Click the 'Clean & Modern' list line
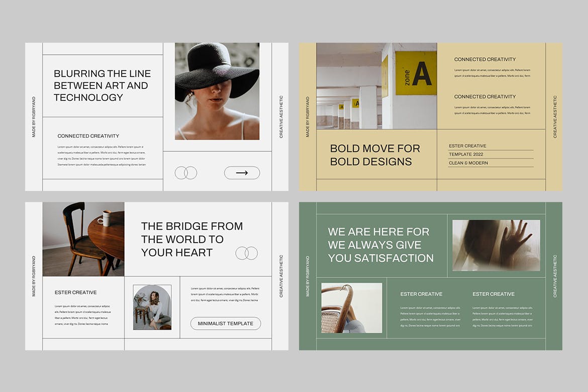588x392 pixels. tap(468, 163)
